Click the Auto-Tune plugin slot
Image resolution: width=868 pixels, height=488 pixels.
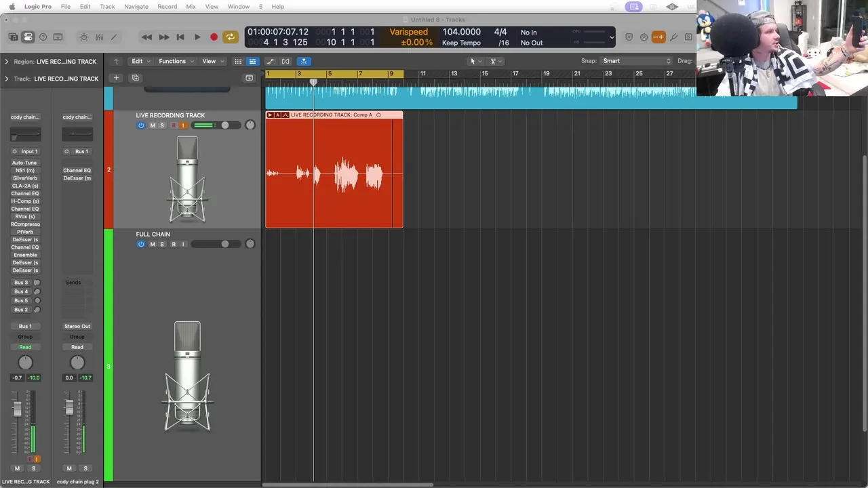(x=24, y=163)
